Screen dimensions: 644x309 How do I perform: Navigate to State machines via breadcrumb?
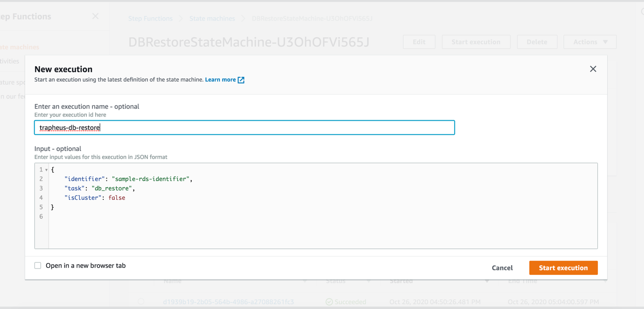tap(212, 18)
